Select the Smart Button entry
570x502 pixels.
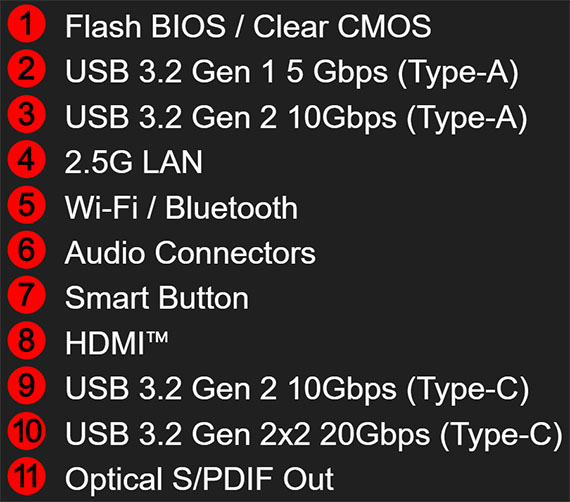(x=157, y=298)
